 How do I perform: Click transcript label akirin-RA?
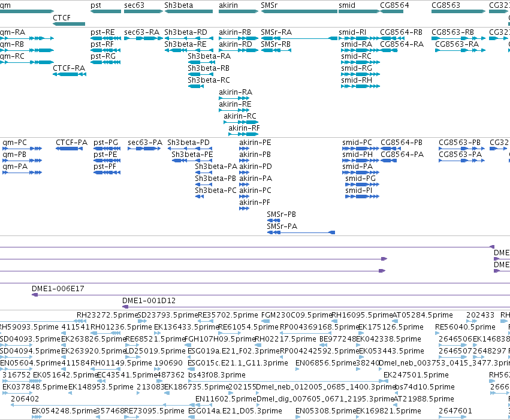coord(236,92)
